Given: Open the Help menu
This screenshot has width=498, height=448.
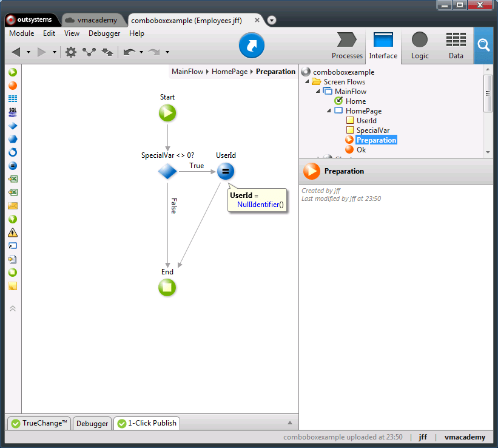Looking at the screenshot, I should [x=136, y=33].
